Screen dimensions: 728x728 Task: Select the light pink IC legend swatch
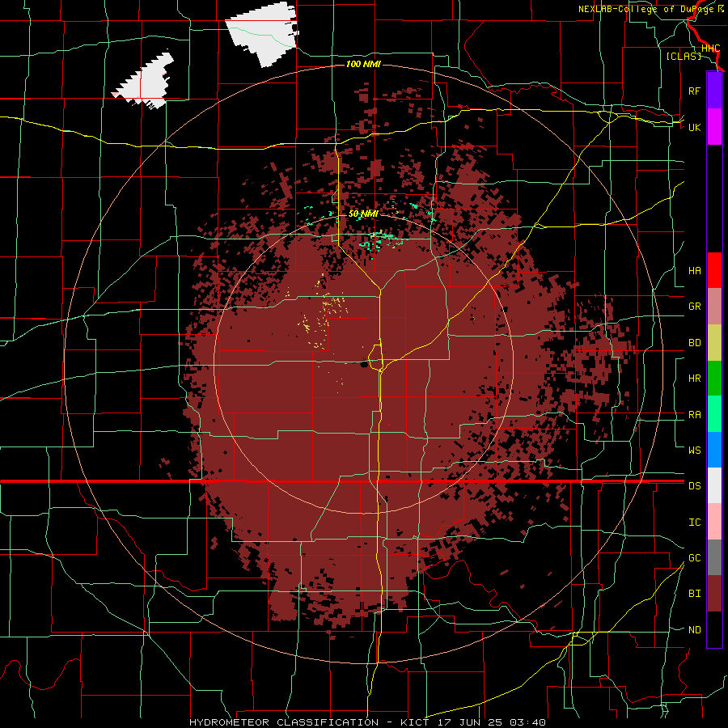point(714,522)
